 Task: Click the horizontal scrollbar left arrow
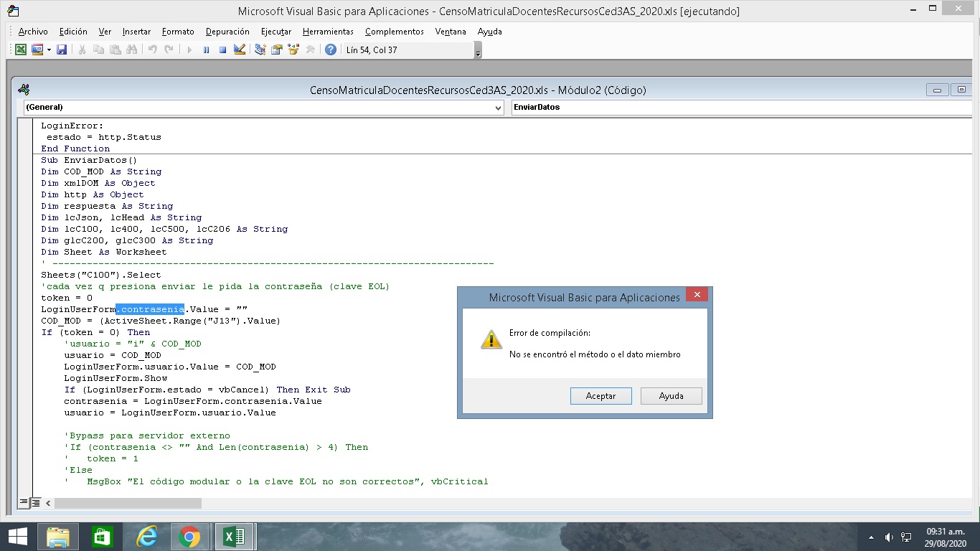pos(49,504)
